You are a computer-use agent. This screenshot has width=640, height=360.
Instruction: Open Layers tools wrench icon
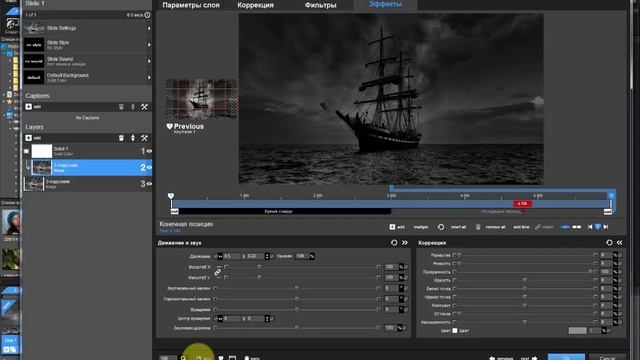coord(144,138)
